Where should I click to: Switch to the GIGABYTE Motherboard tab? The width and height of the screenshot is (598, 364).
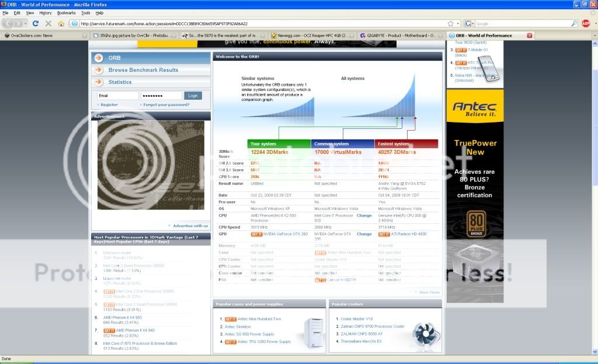tap(402, 36)
